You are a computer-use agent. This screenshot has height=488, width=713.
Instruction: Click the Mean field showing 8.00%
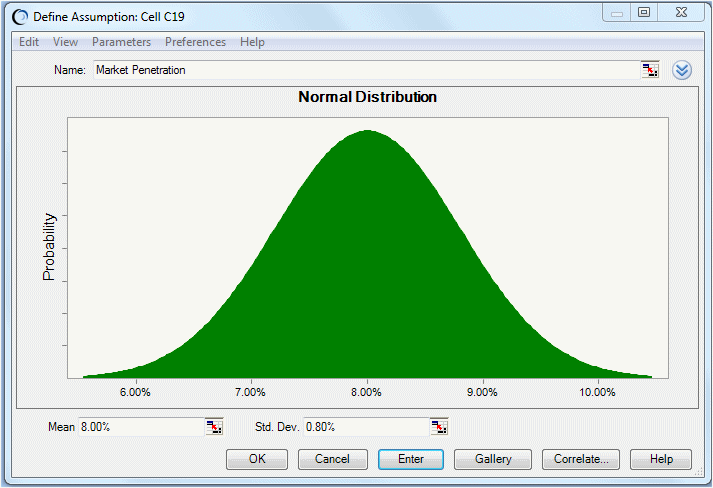[141, 427]
